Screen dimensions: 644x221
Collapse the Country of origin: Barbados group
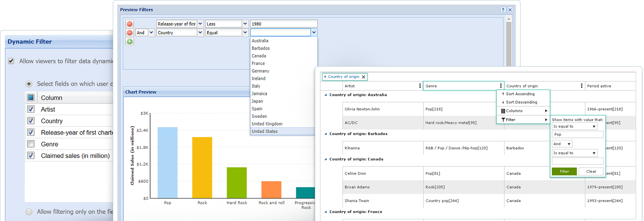pyautogui.click(x=325, y=134)
